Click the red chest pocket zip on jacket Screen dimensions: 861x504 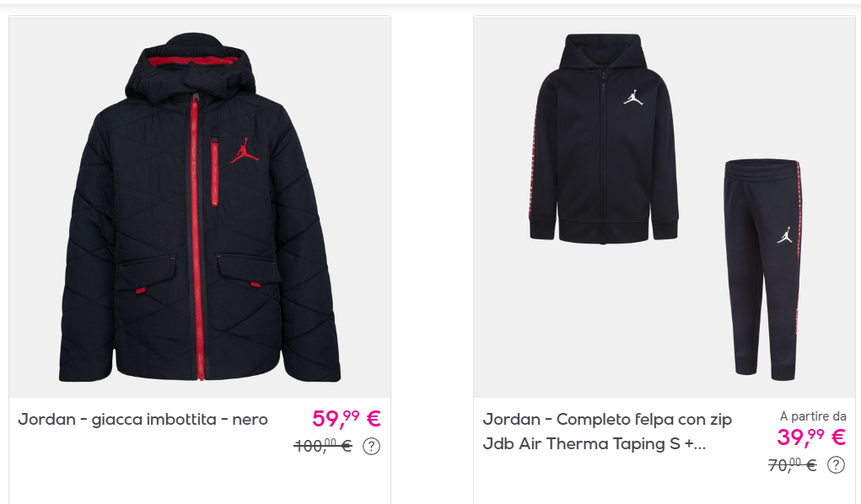(215, 170)
